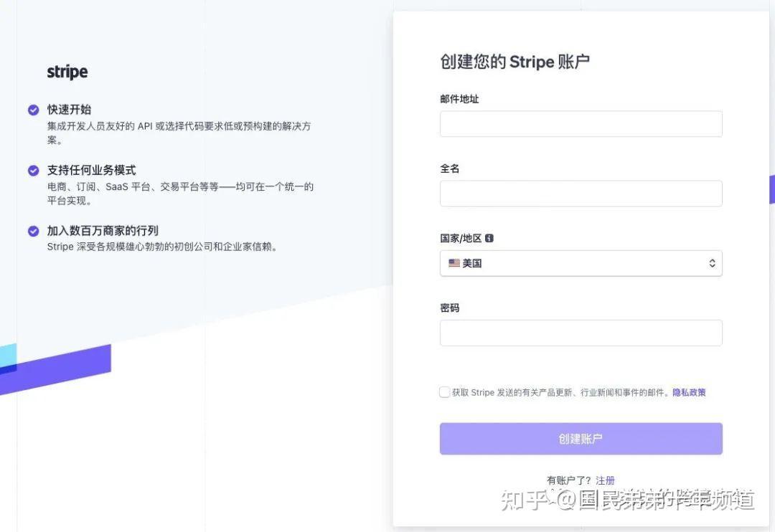Select the 美国 value in country box
This screenshot has width=775, height=532.
point(474,263)
